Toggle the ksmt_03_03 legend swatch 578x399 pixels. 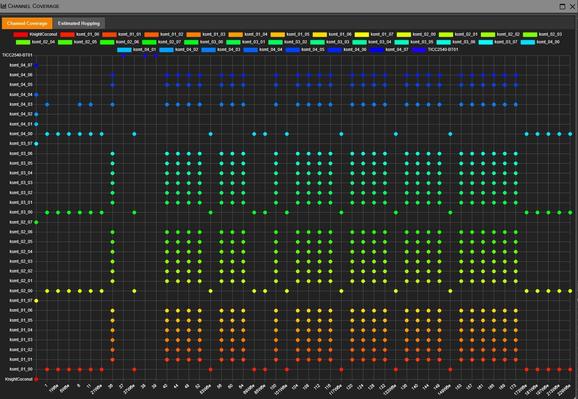pos(317,42)
